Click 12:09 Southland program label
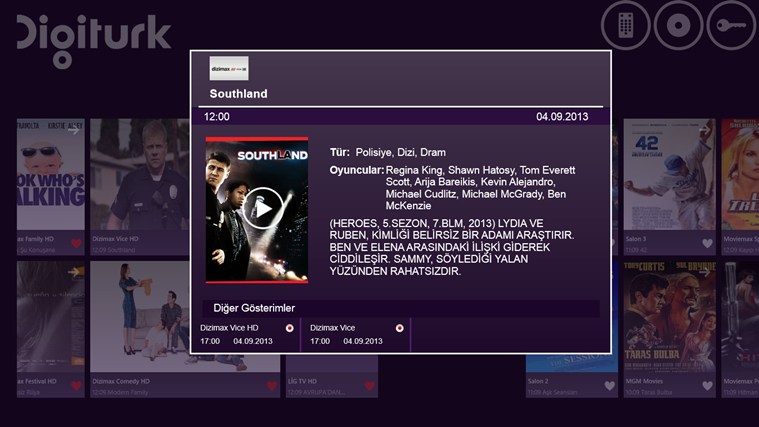759x427 pixels. (x=114, y=250)
